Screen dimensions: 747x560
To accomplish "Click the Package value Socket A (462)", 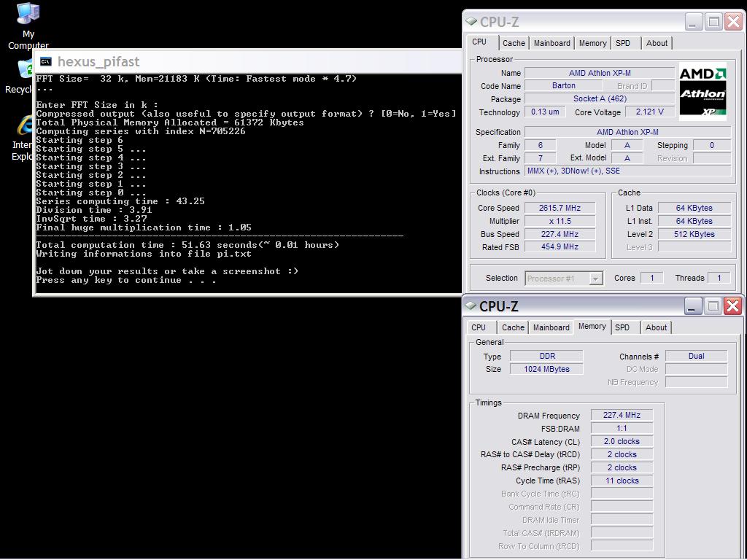I will click(600, 98).
